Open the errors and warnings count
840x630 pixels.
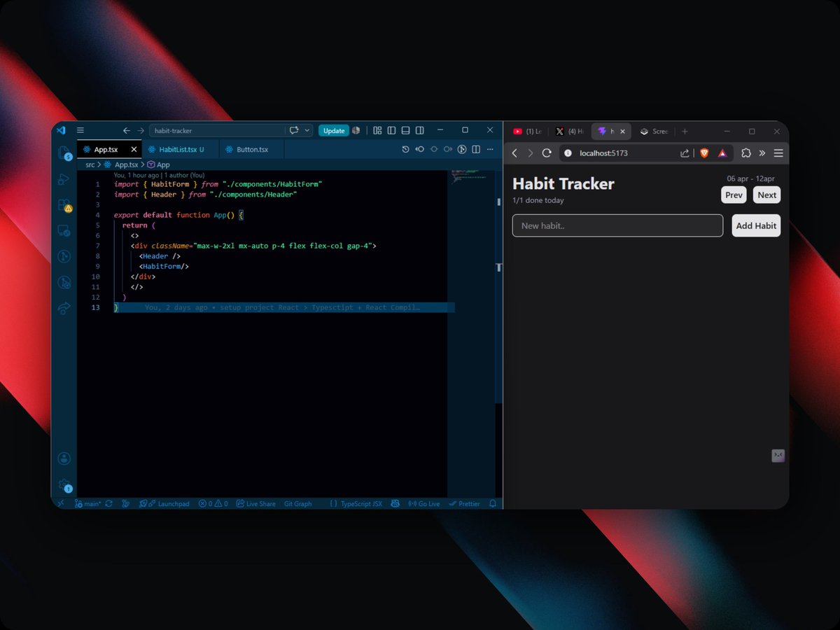coord(213,503)
